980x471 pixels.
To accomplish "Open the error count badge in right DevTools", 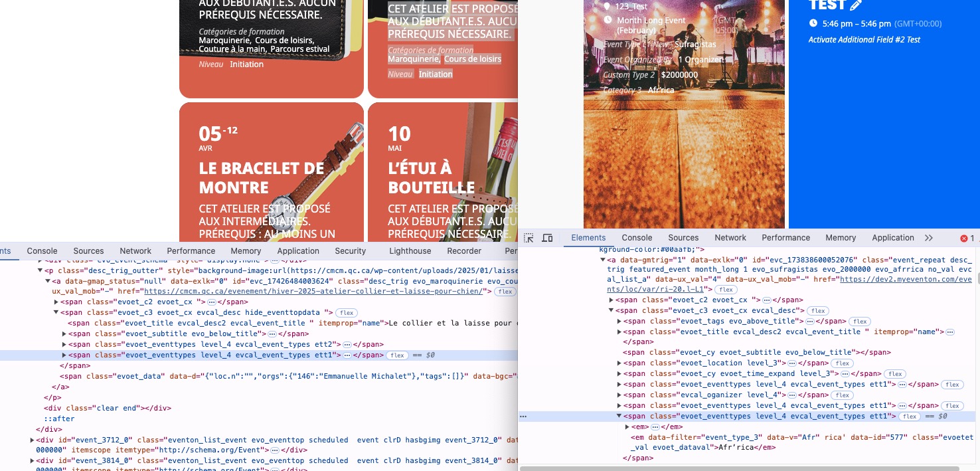I will (x=967, y=238).
